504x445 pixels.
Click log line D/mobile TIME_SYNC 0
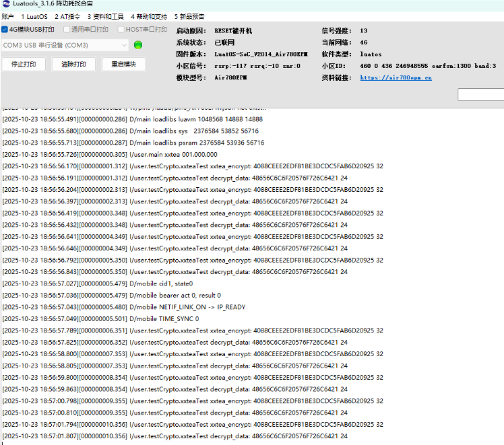[x=100, y=319]
